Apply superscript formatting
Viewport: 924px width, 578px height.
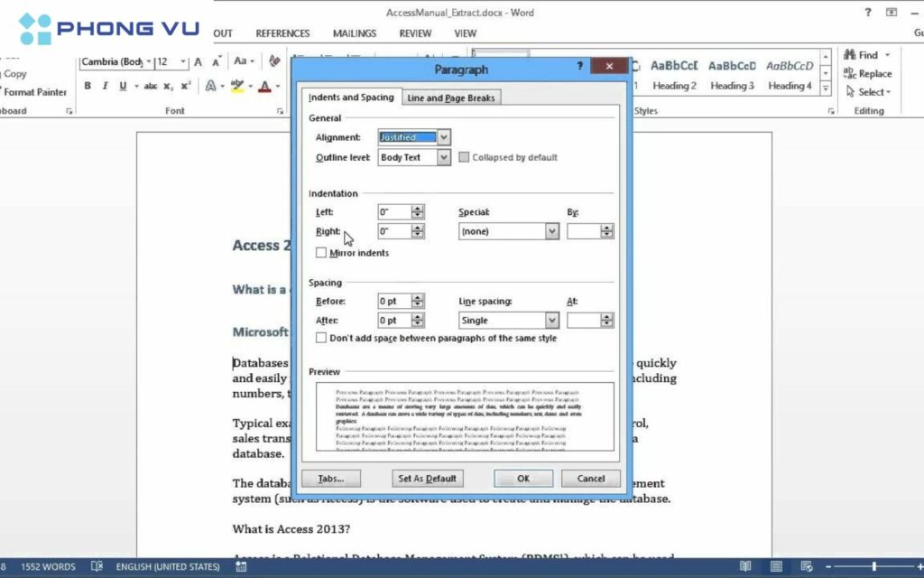point(186,86)
